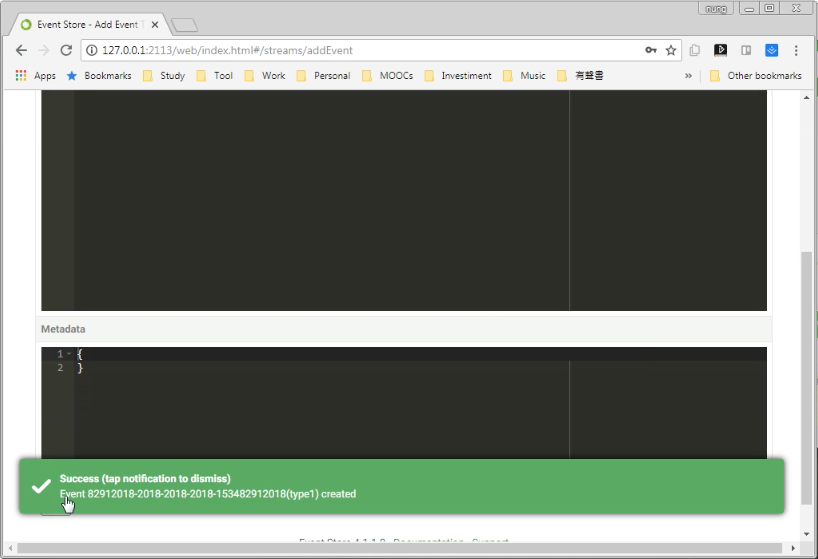This screenshot has height=559, width=818.
Task: Dismiss the green Success notification
Action: click(x=402, y=486)
